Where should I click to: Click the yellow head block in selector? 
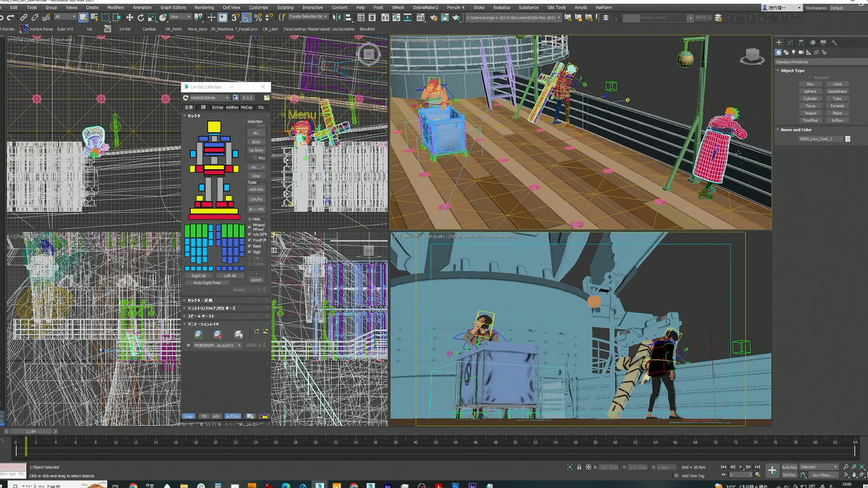click(215, 127)
